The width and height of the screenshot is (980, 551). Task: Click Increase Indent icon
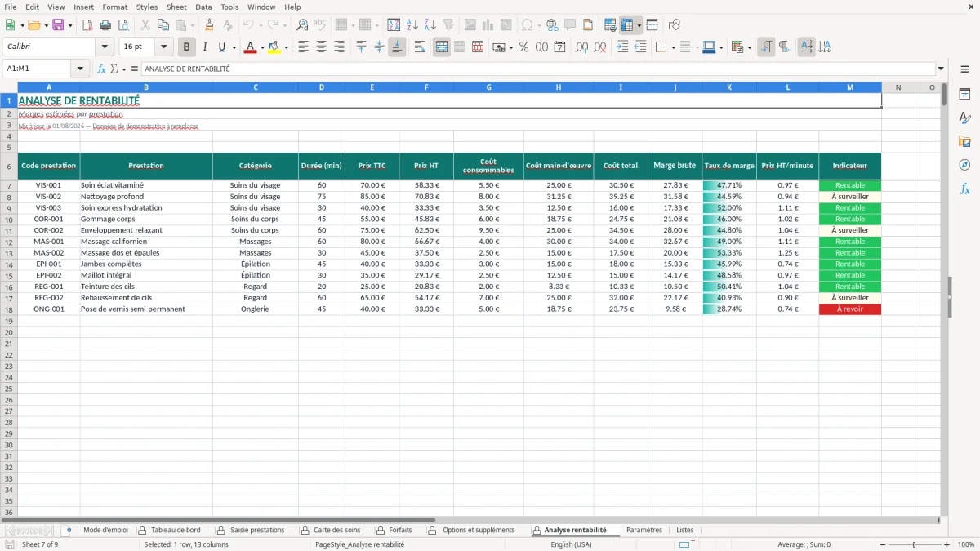tap(622, 47)
